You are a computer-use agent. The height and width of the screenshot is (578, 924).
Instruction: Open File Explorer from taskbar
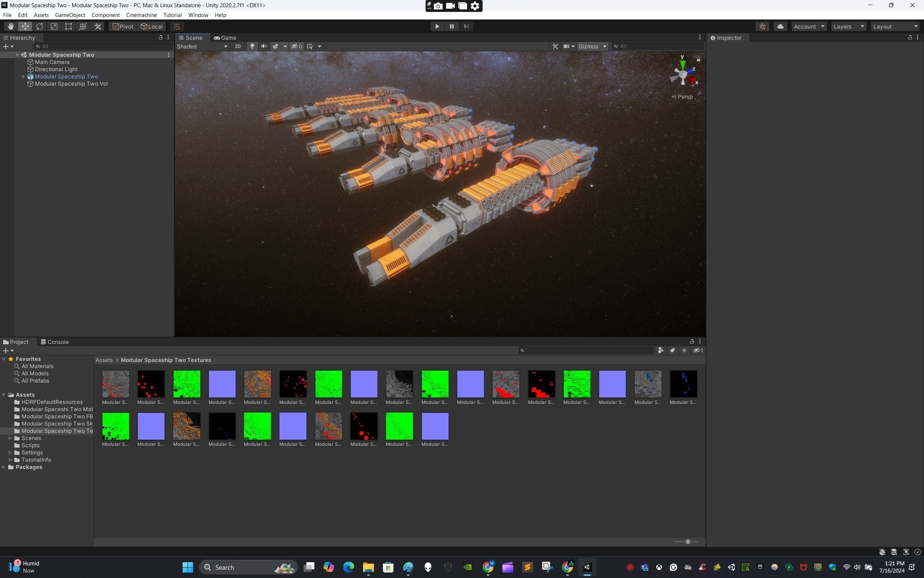(x=368, y=567)
